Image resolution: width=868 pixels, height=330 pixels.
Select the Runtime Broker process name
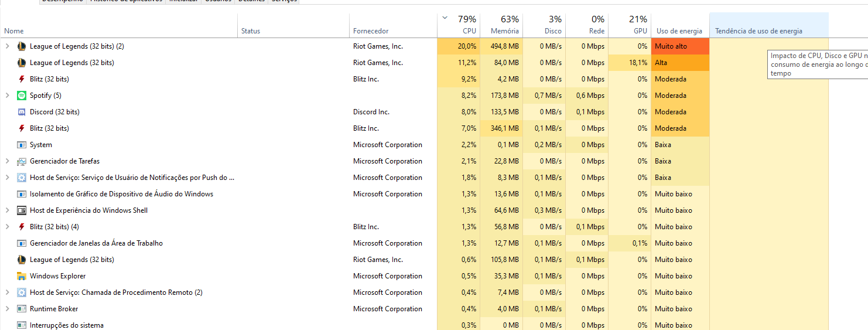pyautogui.click(x=54, y=309)
